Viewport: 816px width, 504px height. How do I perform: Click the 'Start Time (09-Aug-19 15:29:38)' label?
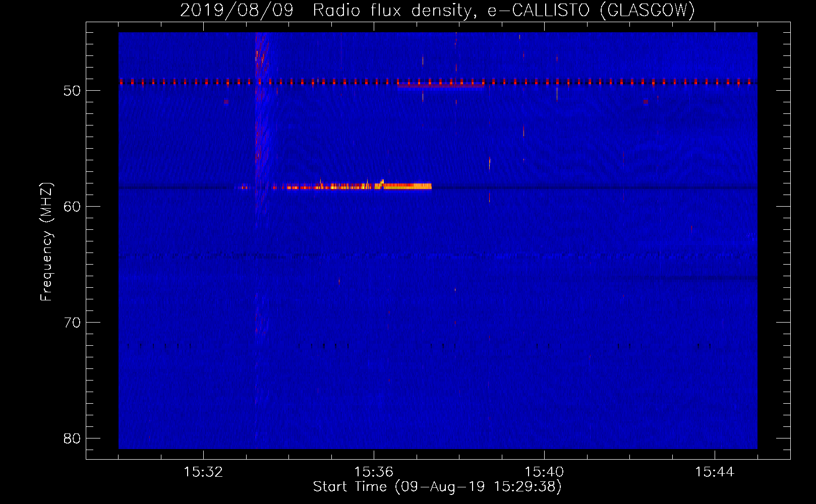437,487
